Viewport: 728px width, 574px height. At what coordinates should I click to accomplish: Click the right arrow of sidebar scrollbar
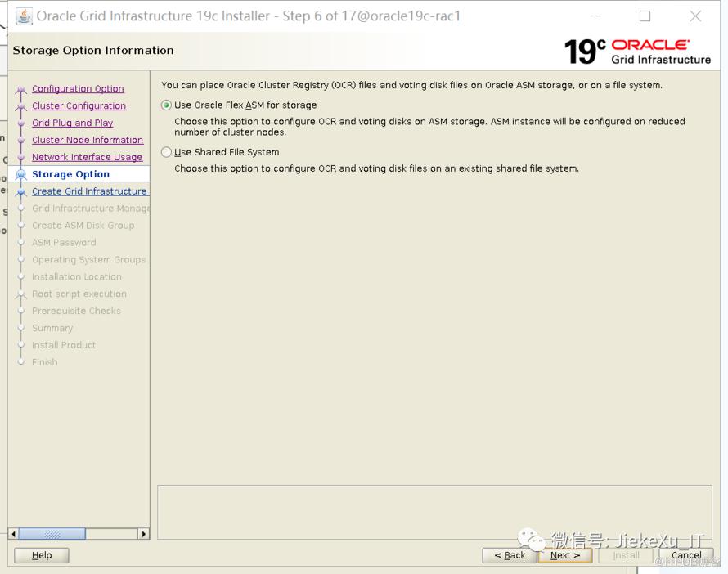144,534
